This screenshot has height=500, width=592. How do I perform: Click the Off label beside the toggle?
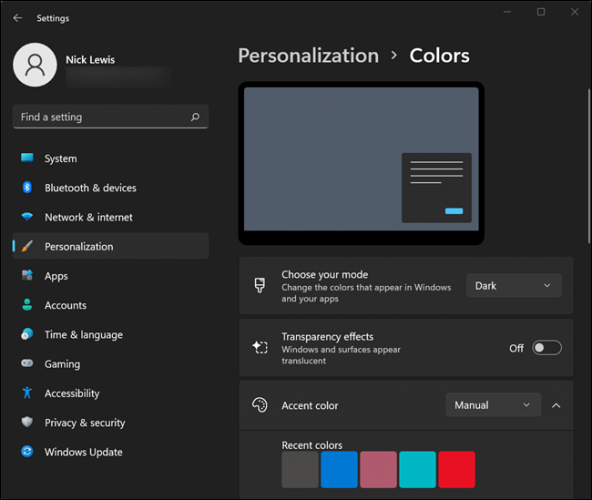(516, 348)
